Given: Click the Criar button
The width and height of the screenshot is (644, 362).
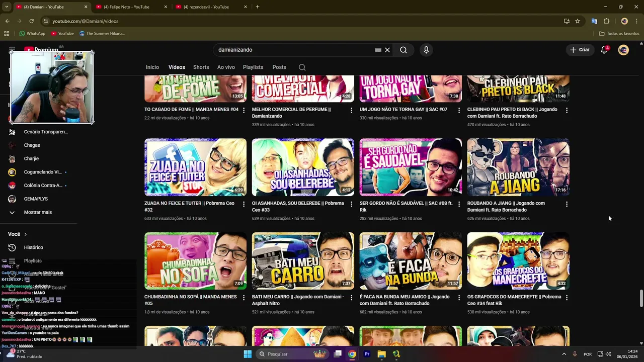Looking at the screenshot, I should point(580,50).
